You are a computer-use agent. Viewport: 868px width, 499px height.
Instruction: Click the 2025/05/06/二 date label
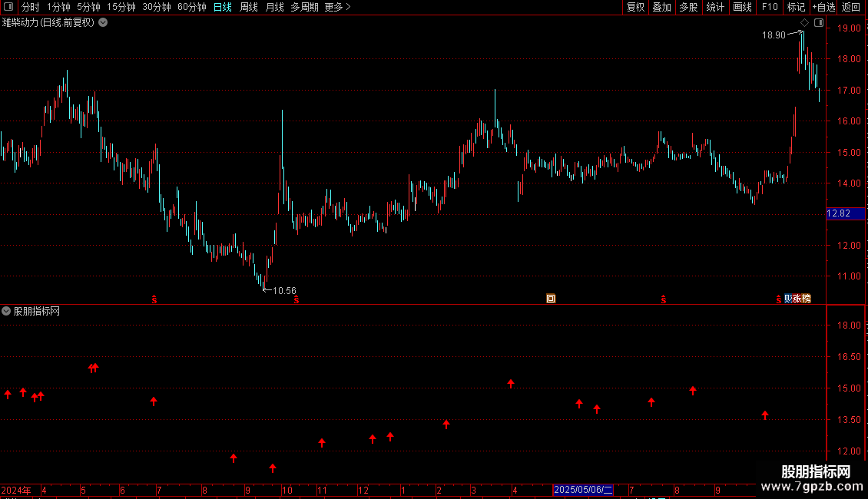pos(583,490)
